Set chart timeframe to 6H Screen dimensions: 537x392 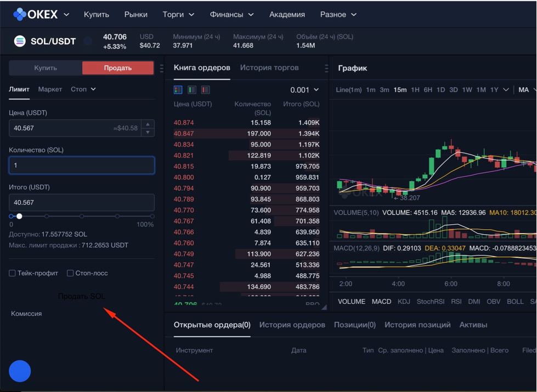(428, 90)
